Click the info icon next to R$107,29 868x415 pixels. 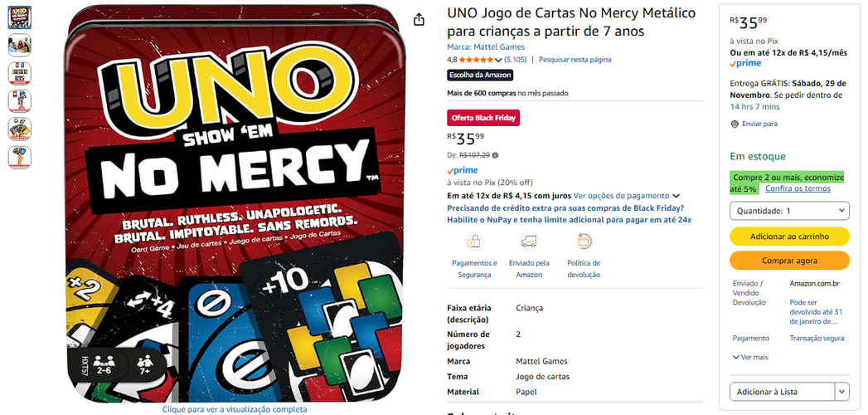[495, 155]
